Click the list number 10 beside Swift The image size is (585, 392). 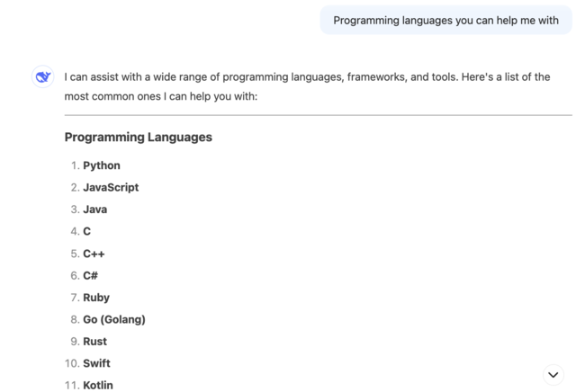click(x=71, y=363)
